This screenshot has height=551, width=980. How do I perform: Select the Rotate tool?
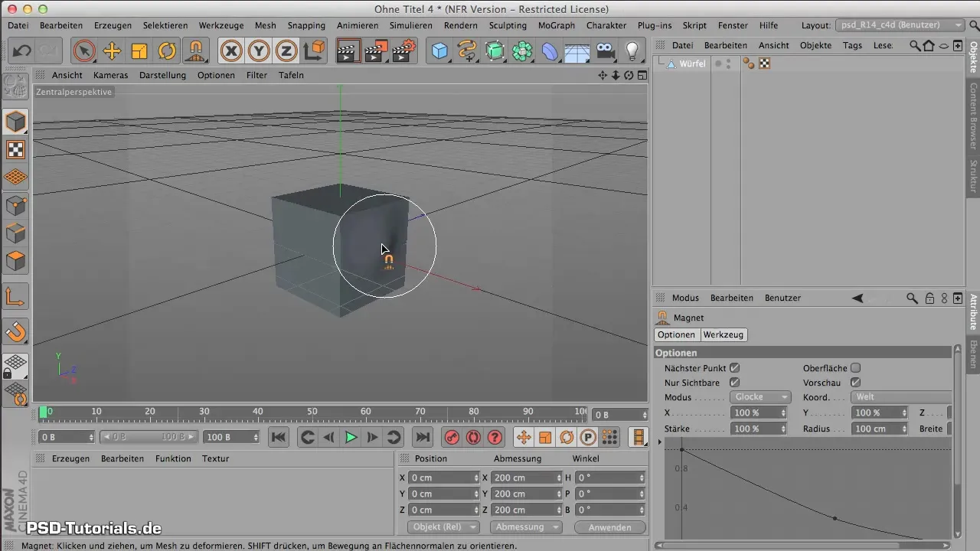pos(167,51)
